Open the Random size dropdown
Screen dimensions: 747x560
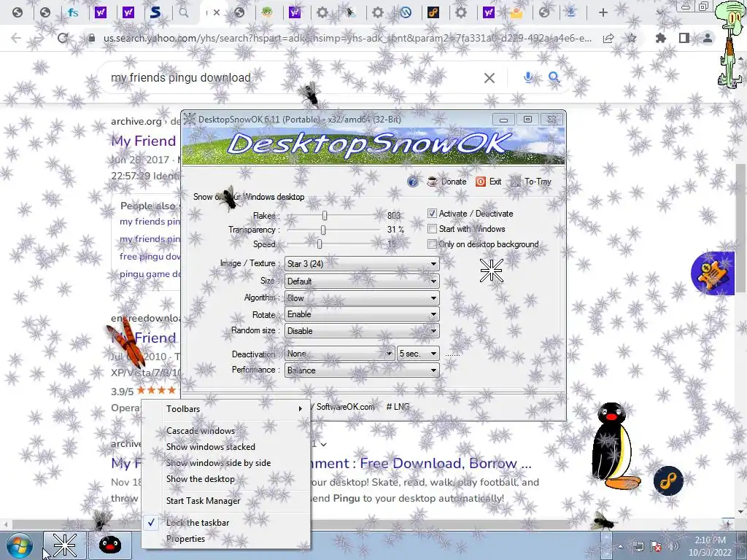[362, 330]
